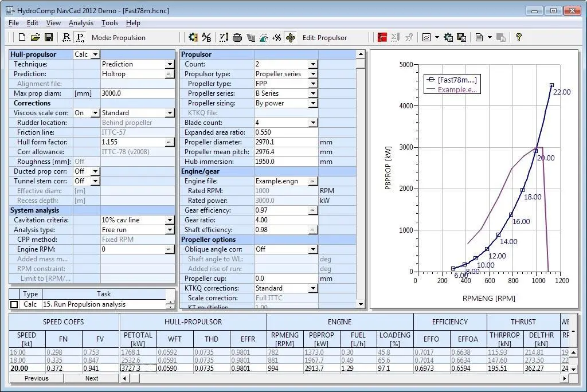
Task: Open the speed edit icon showing V with a pencil
Action: pos(224,37)
